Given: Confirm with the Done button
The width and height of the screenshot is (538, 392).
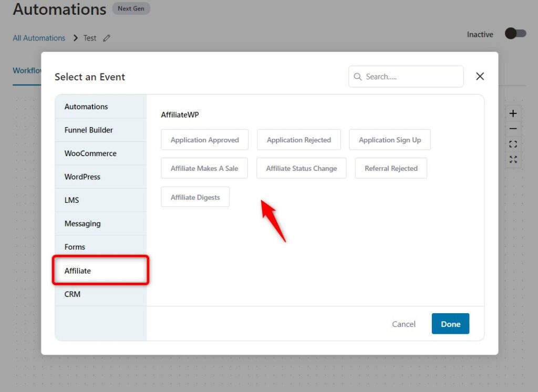Looking at the screenshot, I should tap(450, 324).
